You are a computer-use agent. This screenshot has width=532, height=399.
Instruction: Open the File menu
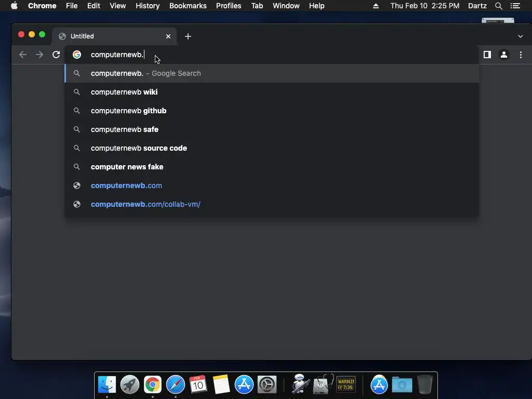[x=72, y=6]
